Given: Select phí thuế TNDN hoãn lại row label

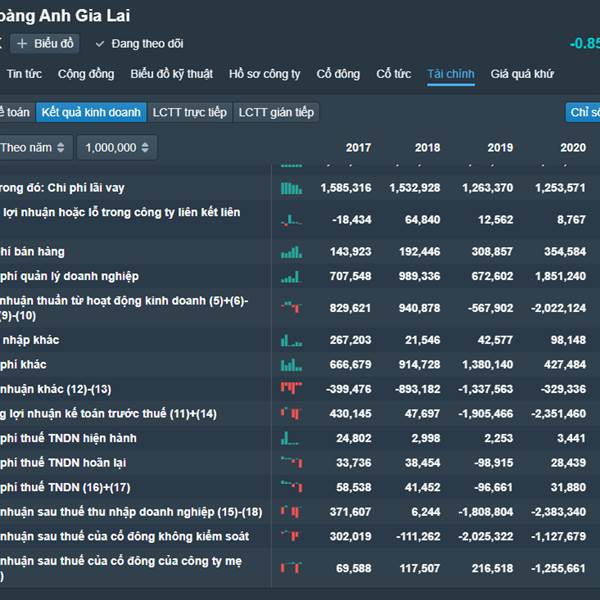Looking at the screenshot, I should click(x=63, y=463).
